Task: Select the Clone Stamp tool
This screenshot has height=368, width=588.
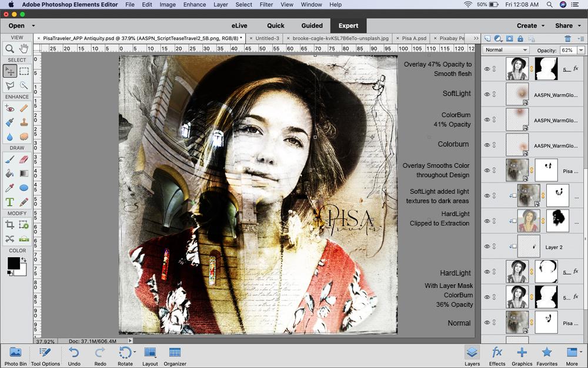Action: 24,122
